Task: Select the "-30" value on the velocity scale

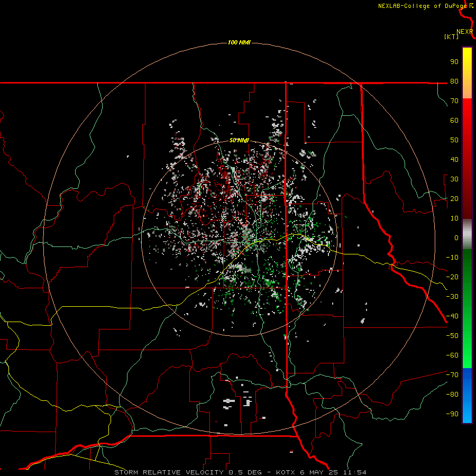Action: (x=452, y=296)
